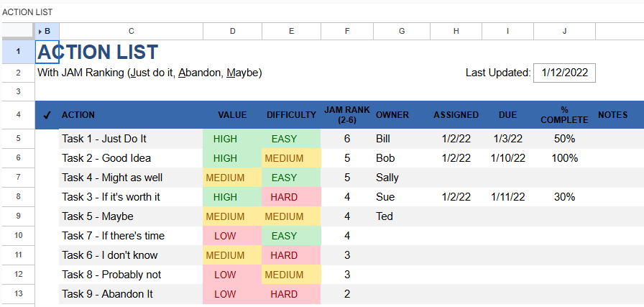Click the checkmark cell beside Task 2
Viewport: 644px width, 307px height.
tap(47, 158)
